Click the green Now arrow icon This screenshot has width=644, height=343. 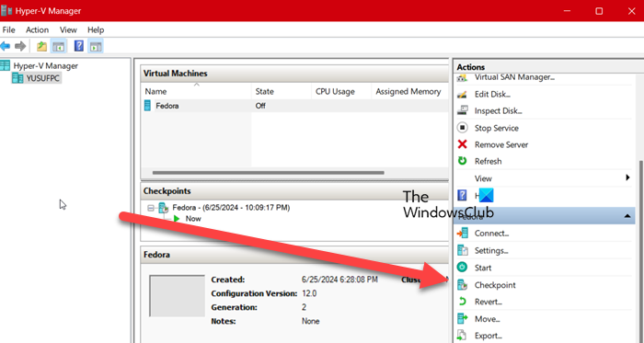click(177, 219)
